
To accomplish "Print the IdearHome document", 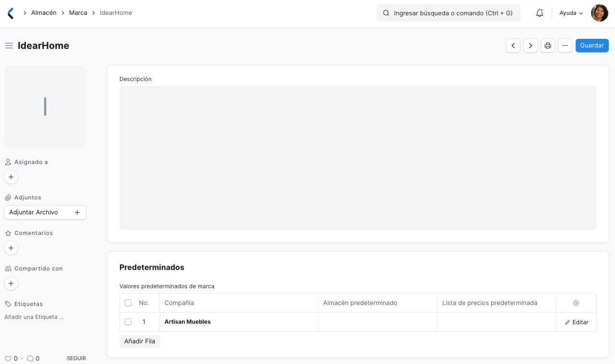I will tap(548, 46).
